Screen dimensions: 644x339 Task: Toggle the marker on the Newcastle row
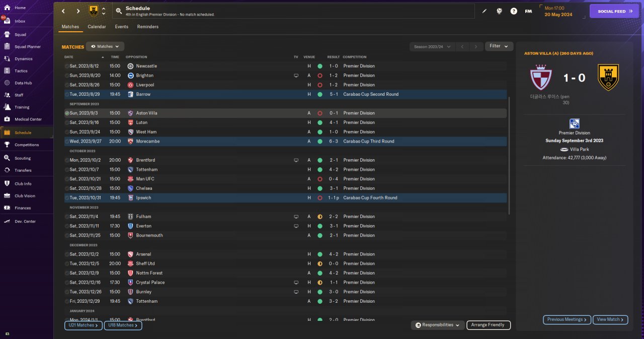(x=67, y=66)
